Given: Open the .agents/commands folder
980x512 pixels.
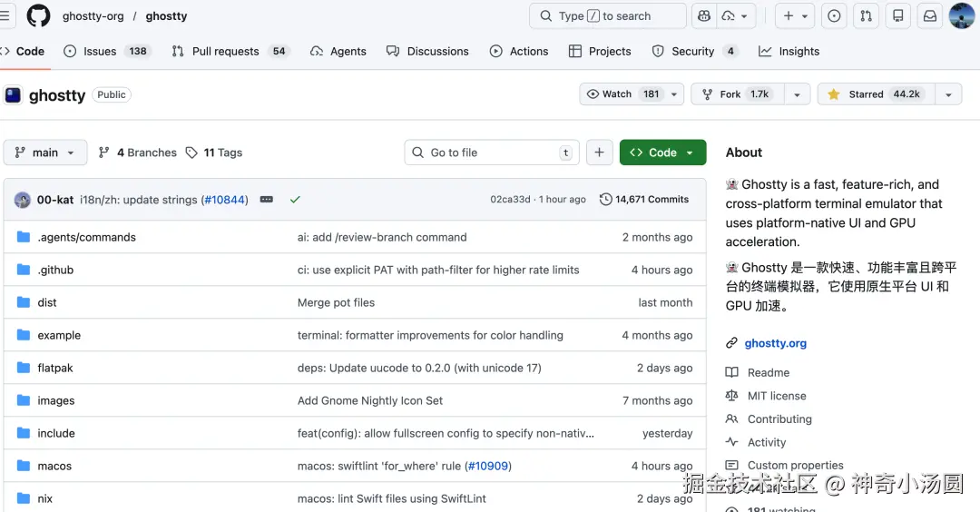Looking at the screenshot, I should tap(86, 237).
